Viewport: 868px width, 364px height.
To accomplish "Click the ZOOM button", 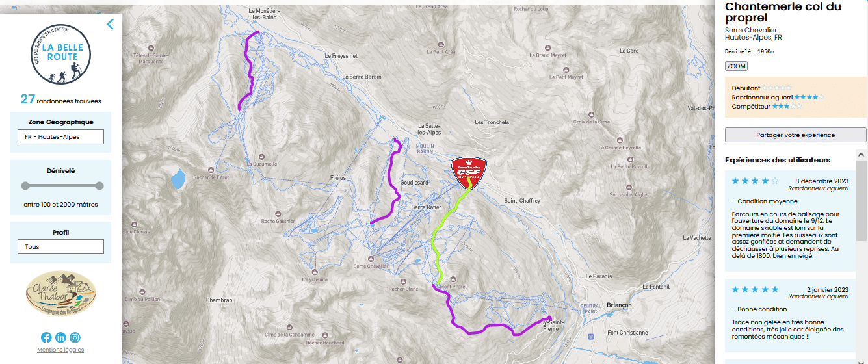I will coord(736,66).
